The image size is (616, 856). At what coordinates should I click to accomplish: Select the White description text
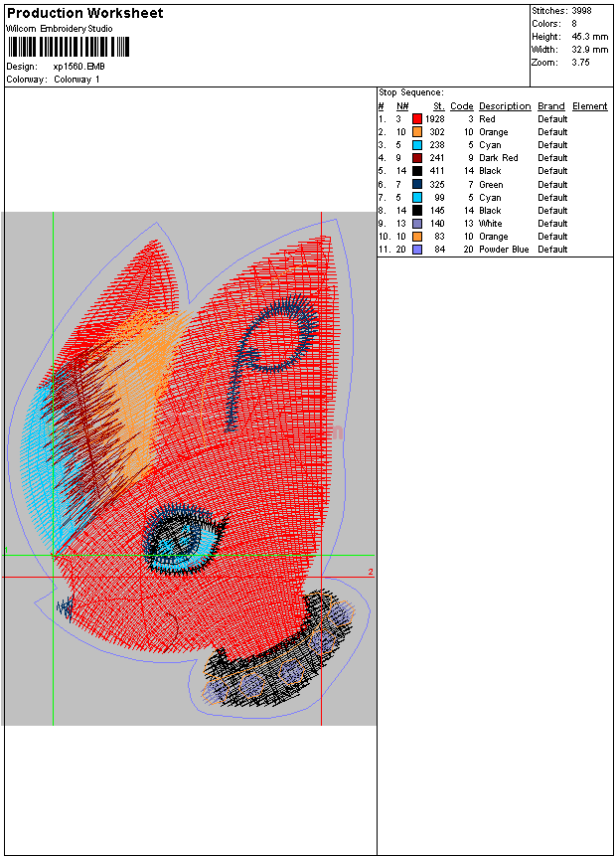pyautogui.click(x=491, y=224)
